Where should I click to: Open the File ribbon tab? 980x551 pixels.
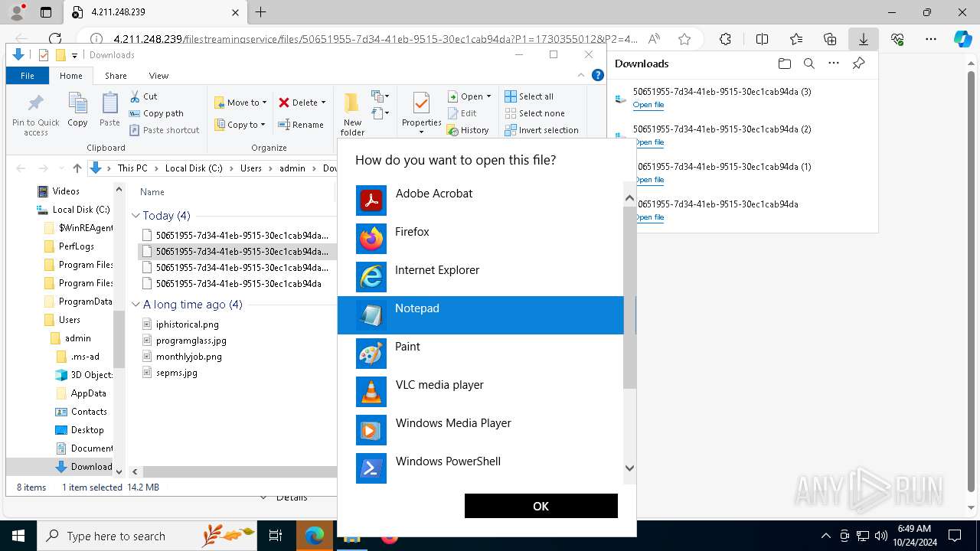pyautogui.click(x=28, y=76)
